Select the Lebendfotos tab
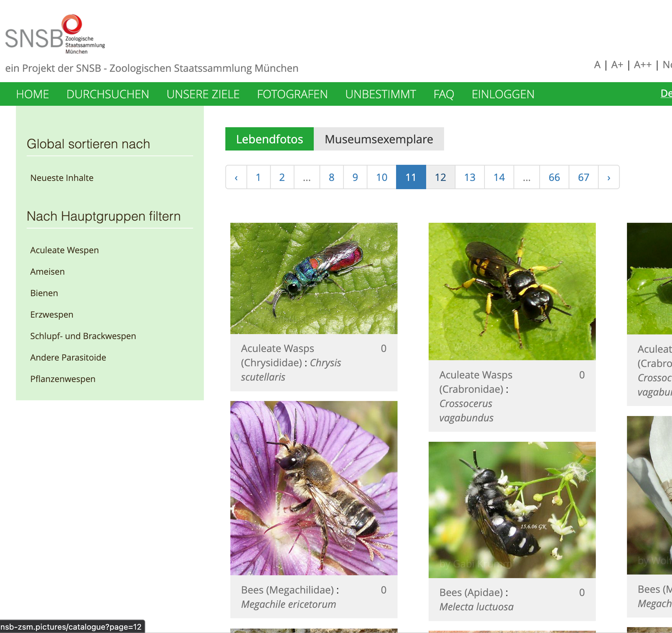 coord(269,139)
